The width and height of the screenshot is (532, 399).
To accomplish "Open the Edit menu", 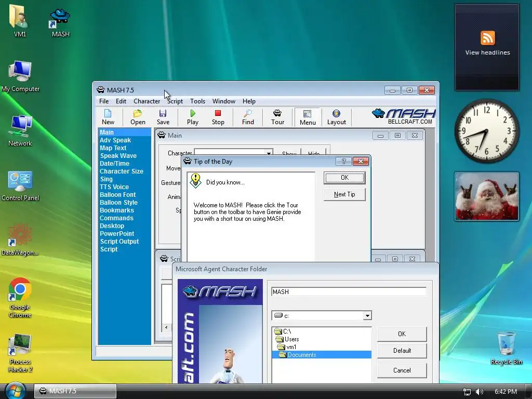I will tap(121, 101).
